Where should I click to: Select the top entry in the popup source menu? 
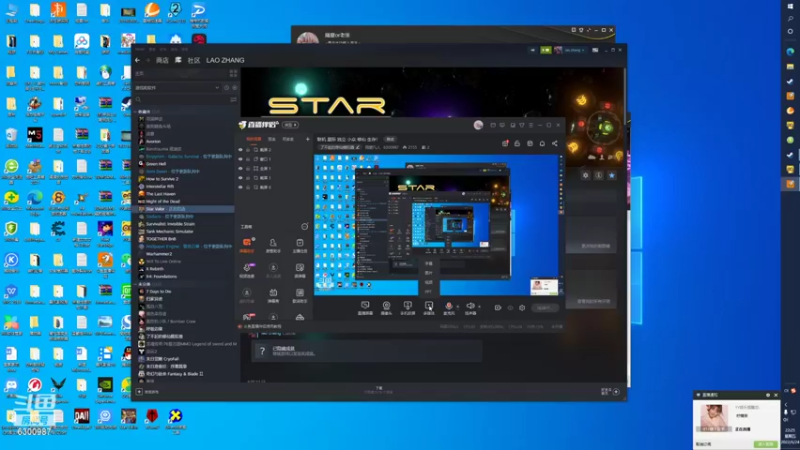[429, 264]
